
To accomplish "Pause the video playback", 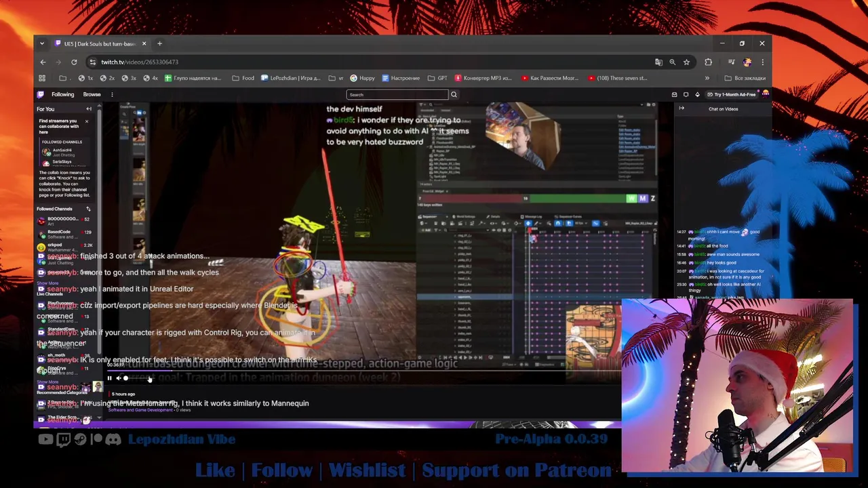I will point(109,378).
